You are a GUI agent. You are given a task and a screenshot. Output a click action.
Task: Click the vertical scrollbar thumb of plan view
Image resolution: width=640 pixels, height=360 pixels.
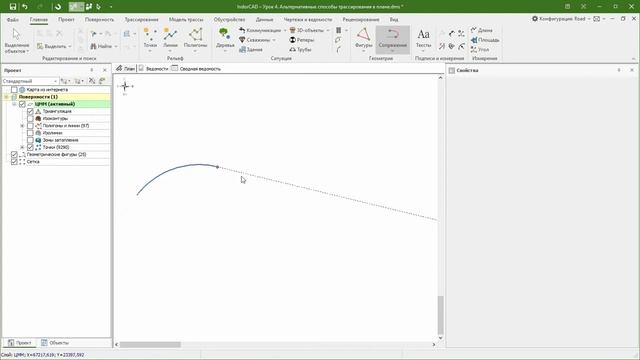440,315
